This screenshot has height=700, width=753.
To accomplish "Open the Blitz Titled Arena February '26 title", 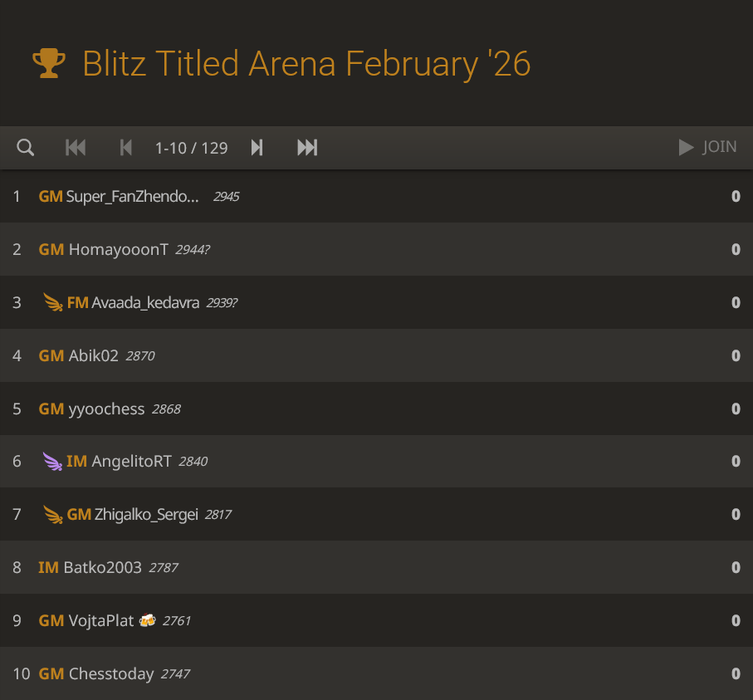I will tap(306, 64).
